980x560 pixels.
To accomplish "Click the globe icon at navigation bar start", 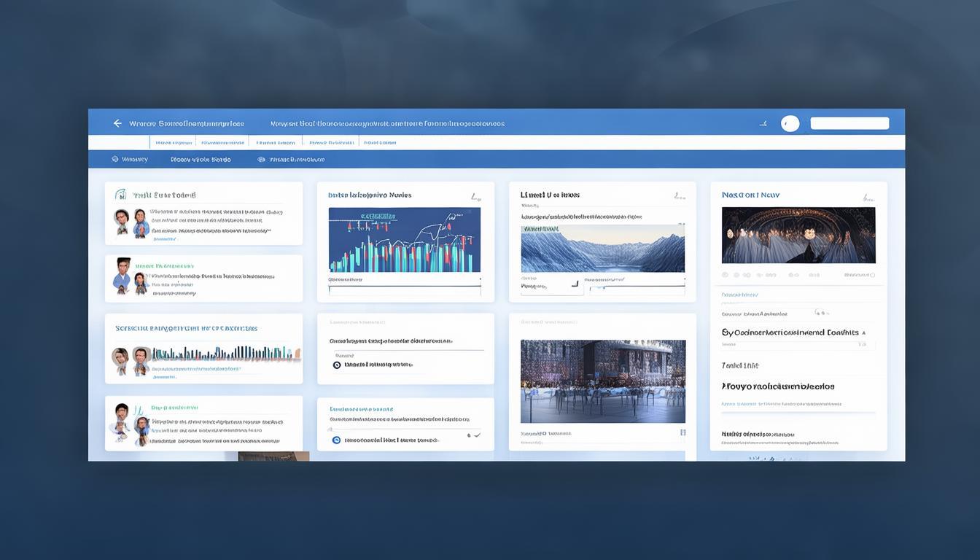I will coord(115,159).
